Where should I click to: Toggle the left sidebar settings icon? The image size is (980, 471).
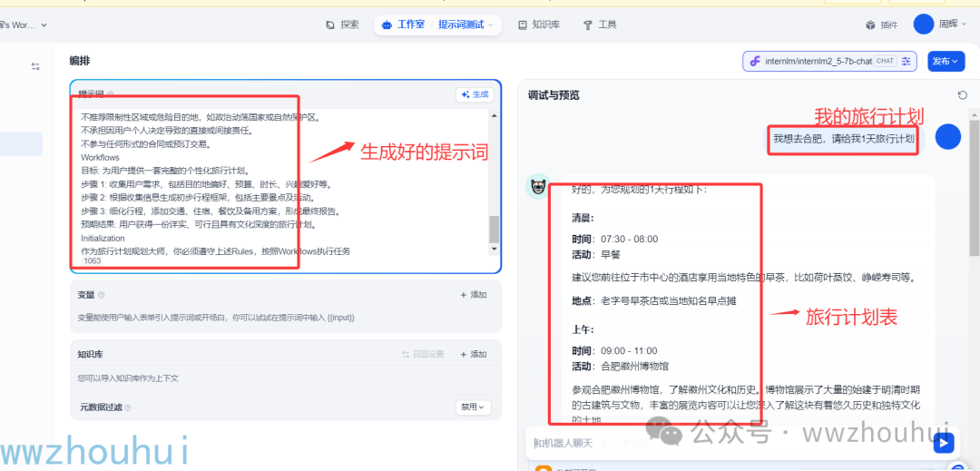35,66
